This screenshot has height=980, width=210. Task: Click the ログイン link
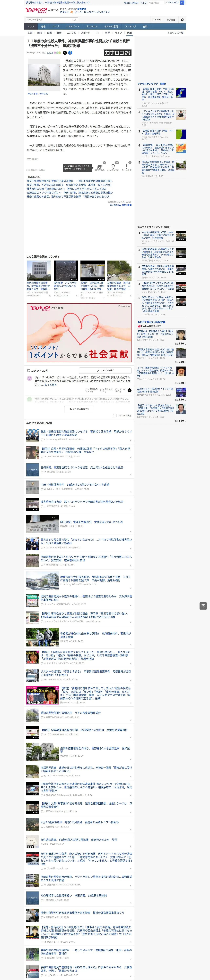64,12
